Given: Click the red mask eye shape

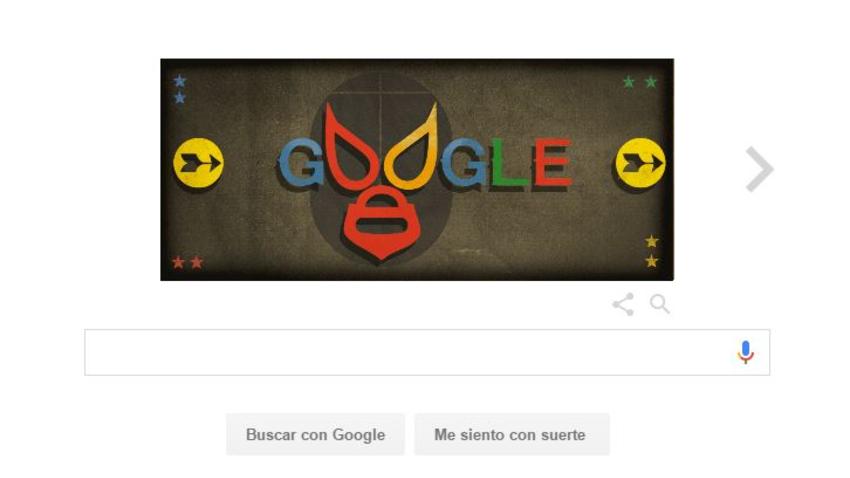Looking at the screenshot, I should point(347,149).
